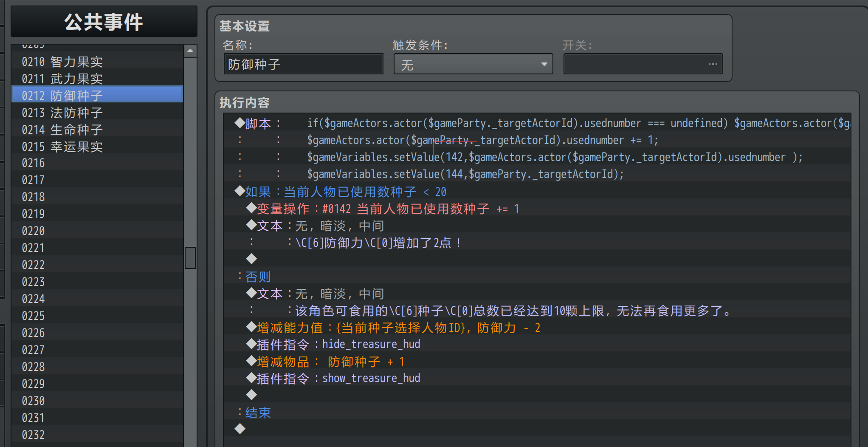Select empty diamond line before 否则
This screenshot has width=868, height=447.
[537, 259]
